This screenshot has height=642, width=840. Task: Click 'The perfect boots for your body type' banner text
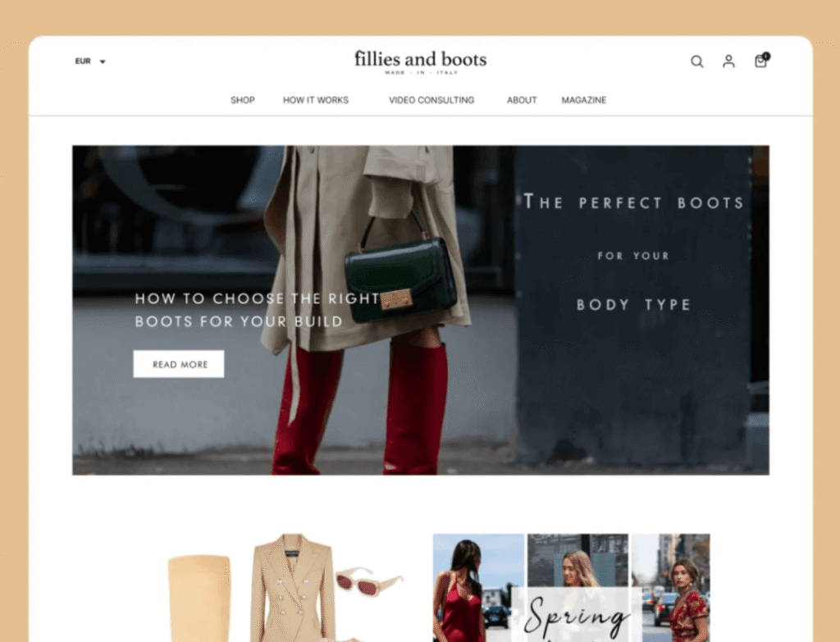634,253
